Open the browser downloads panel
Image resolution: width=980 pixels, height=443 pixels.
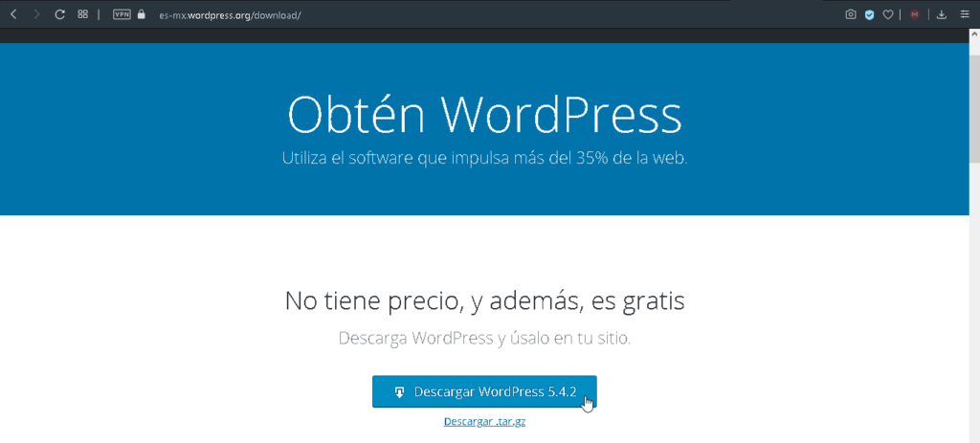click(x=942, y=14)
